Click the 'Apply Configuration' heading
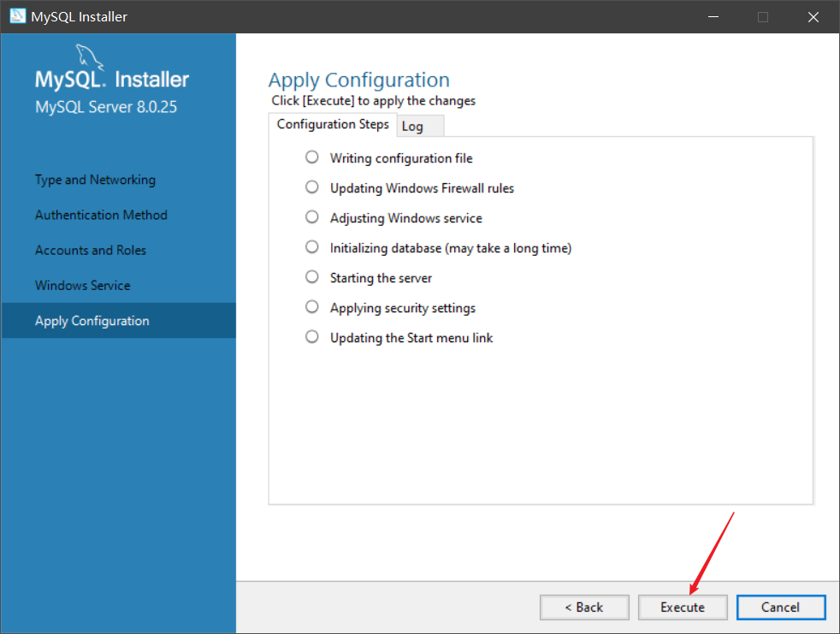 pos(359,80)
